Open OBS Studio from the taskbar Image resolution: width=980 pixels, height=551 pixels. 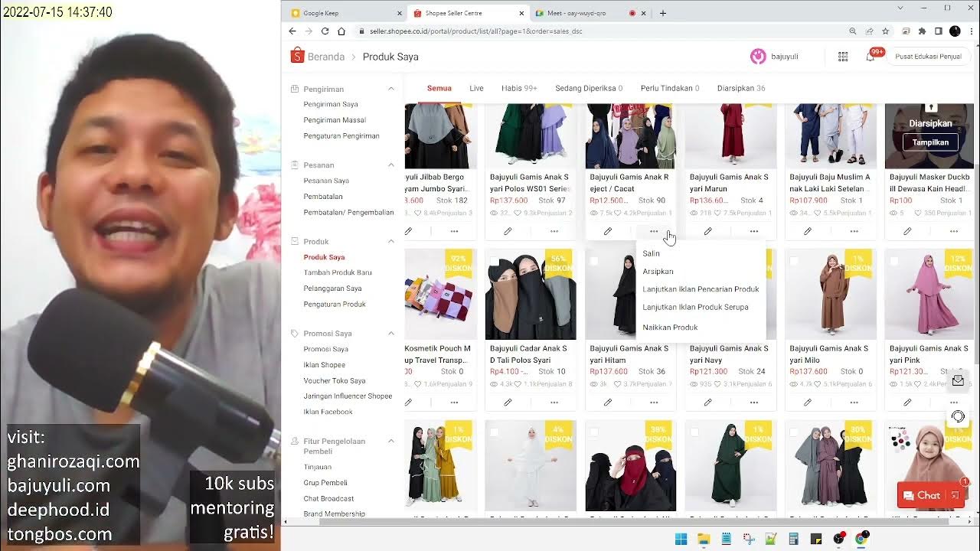[x=838, y=540]
